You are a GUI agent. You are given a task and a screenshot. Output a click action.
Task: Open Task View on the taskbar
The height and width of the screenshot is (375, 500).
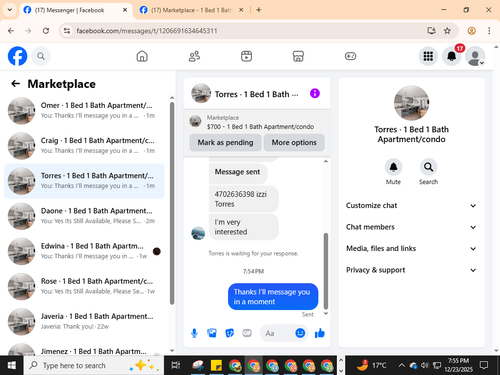(176, 365)
